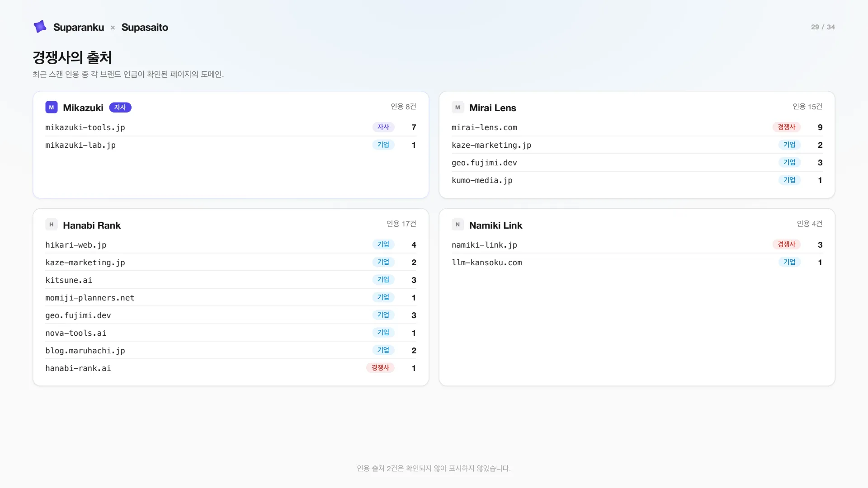Click the 경쟁사 tag on namiki-link.jp row

pyautogui.click(x=786, y=244)
